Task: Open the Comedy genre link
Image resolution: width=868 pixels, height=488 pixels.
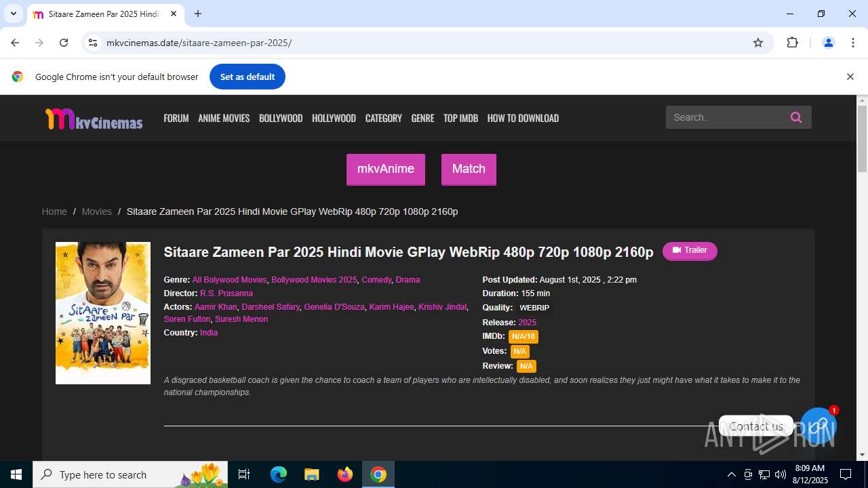Action: [376, 280]
